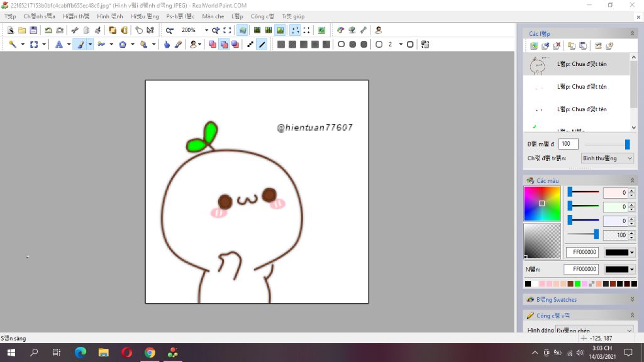Toggle the jagged pixel line mode
The image size is (644, 362).
[x=250, y=45]
